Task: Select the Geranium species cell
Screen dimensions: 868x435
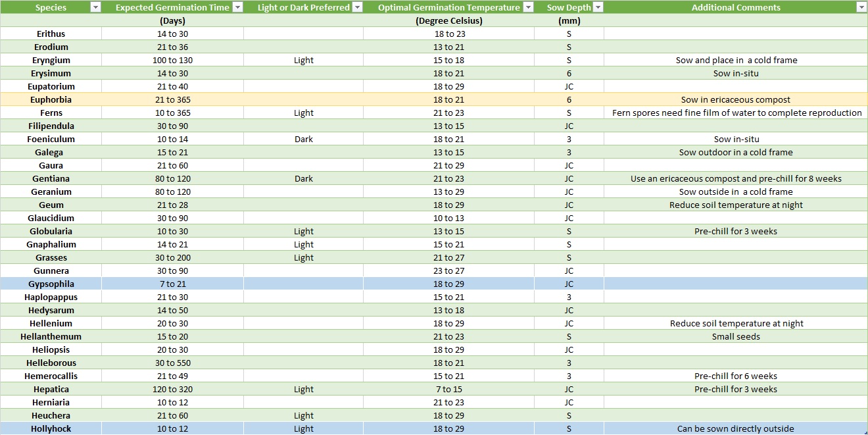Action: coord(51,192)
